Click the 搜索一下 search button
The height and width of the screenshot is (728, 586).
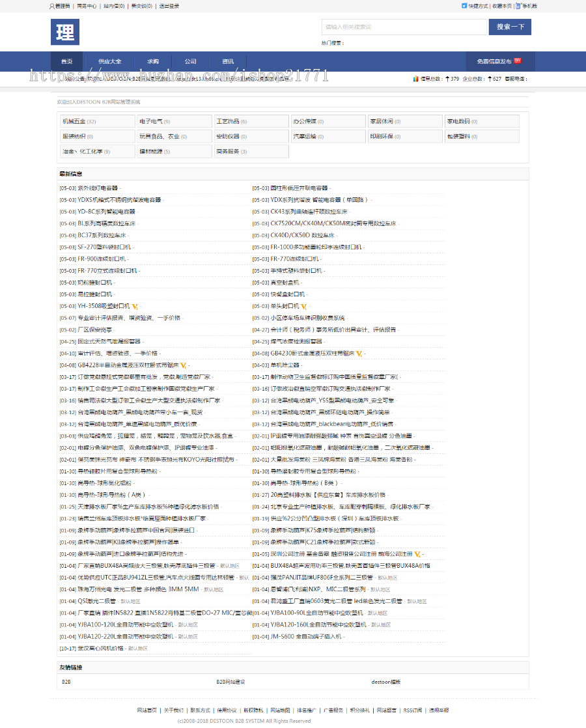pyautogui.click(x=510, y=27)
